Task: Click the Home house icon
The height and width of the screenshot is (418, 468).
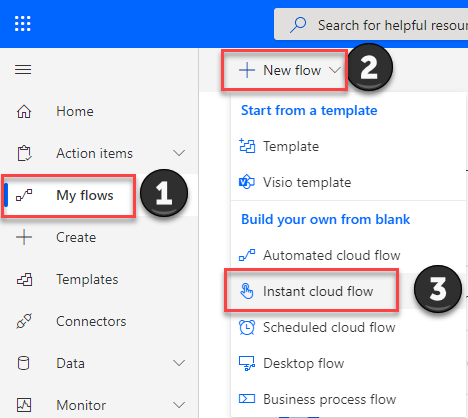Action: coord(24,111)
